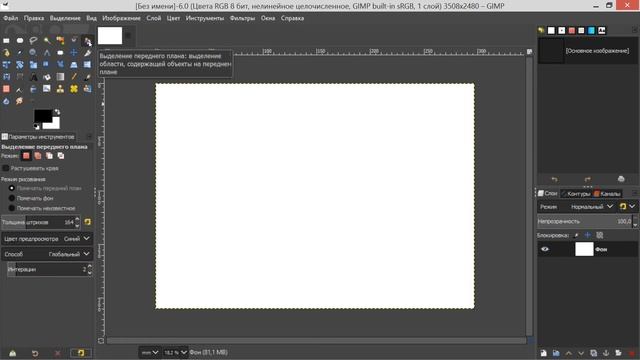Switch to Контуры tab
Screen dimensions: 640x360
point(576,193)
